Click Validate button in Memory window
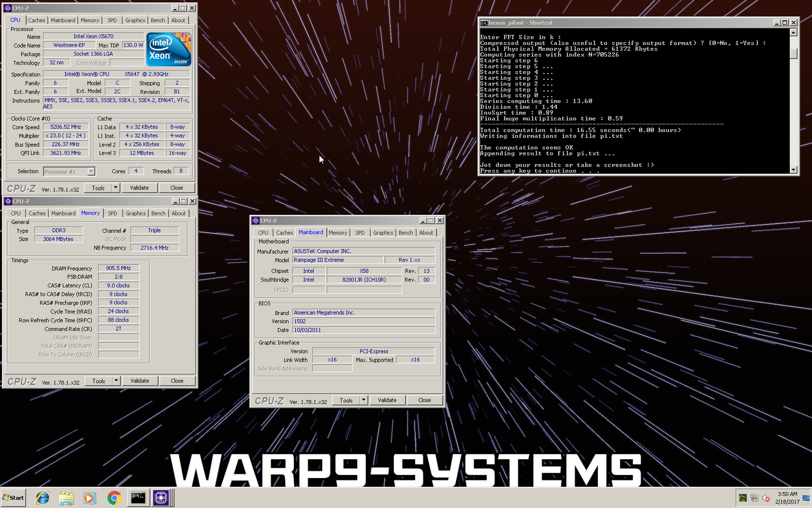 [140, 381]
